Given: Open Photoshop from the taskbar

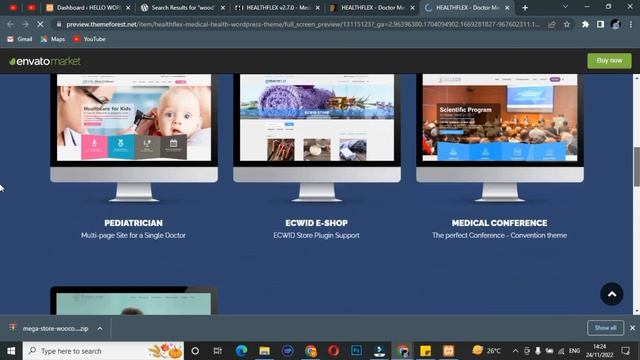Looking at the screenshot, I should [356, 351].
